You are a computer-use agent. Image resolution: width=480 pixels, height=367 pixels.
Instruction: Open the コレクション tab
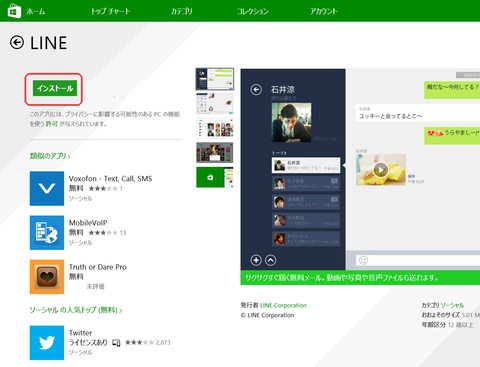[253, 11]
